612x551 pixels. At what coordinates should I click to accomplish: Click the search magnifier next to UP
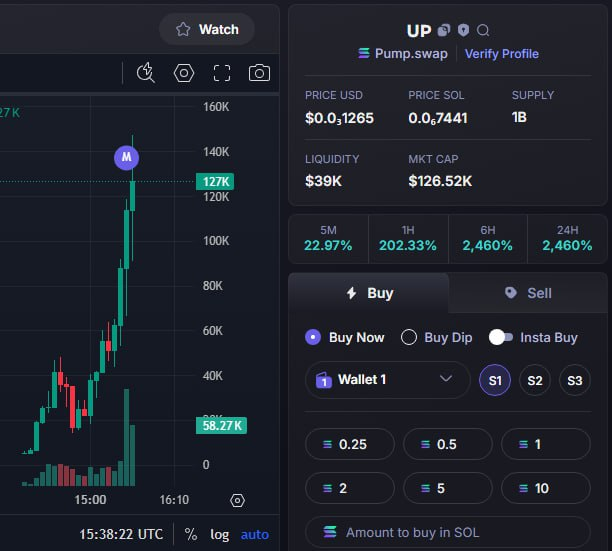[483, 30]
